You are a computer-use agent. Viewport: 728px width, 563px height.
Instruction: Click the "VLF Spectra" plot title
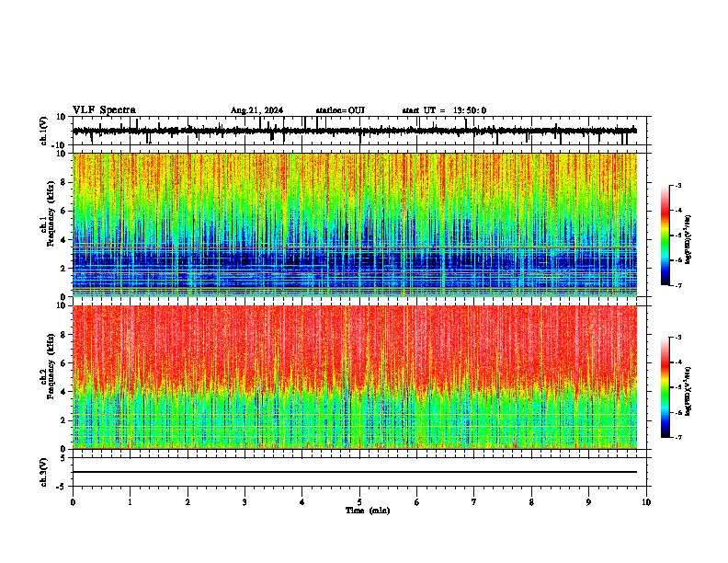coord(104,110)
